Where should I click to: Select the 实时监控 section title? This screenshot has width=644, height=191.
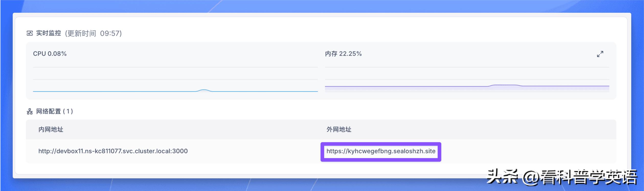(49, 33)
